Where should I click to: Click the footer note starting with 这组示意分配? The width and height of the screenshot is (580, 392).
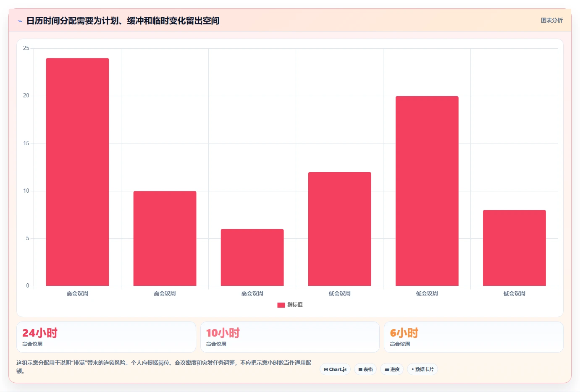pyautogui.click(x=164, y=366)
